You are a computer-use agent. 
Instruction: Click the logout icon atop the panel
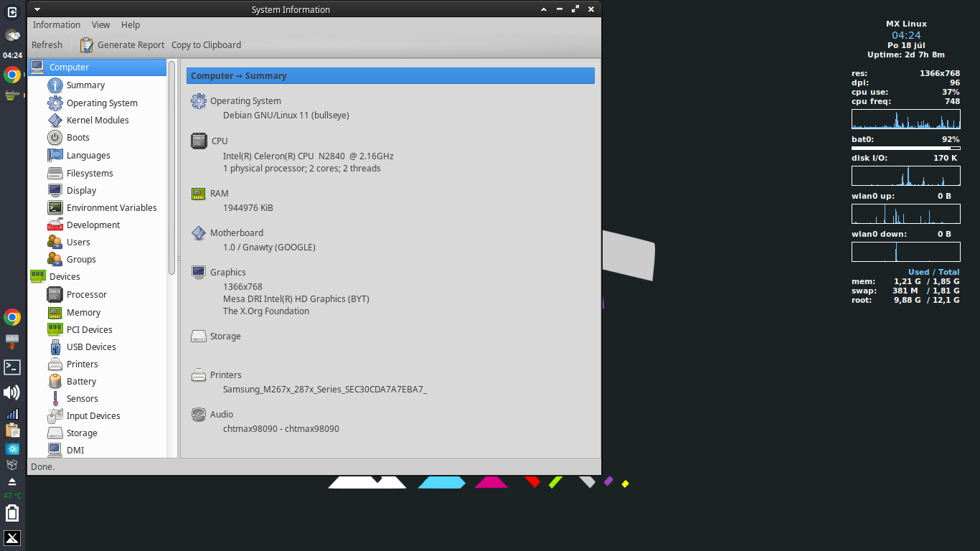pyautogui.click(x=12, y=12)
